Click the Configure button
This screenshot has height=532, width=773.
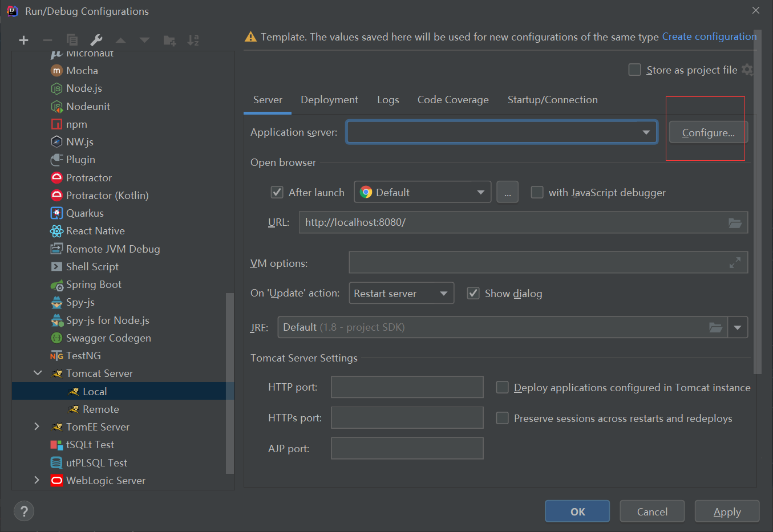click(707, 132)
